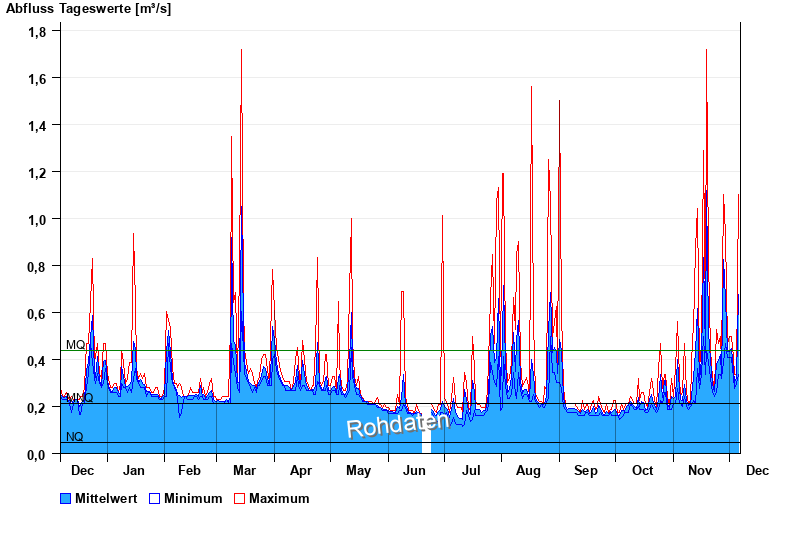The height and width of the screenshot is (550, 800).
Task: Select the Minimum legend label
Action: [193, 498]
